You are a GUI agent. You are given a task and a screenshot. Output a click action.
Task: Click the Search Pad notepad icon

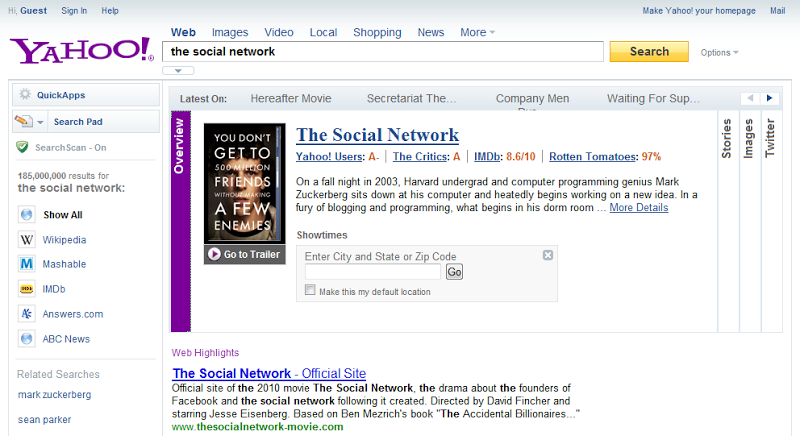[23, 121]
